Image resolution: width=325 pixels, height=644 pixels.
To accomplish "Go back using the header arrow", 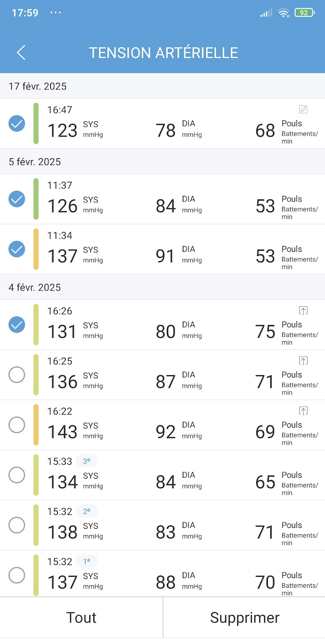I will click(21, 53).
